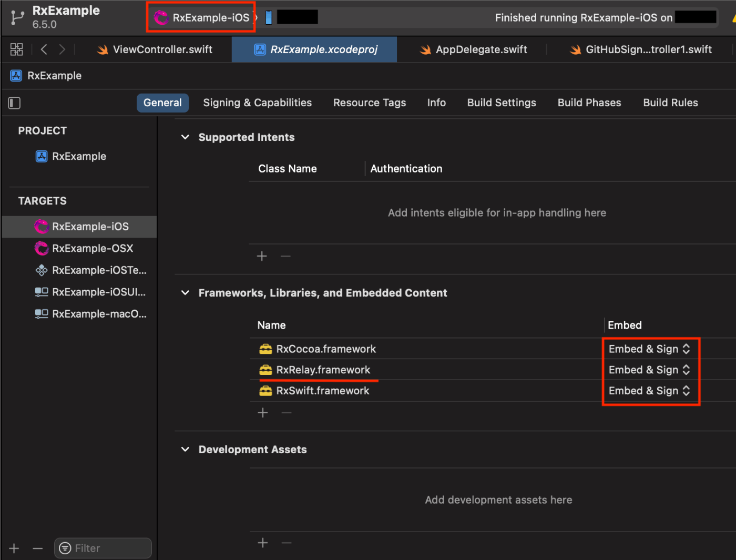The height and width of the screenshot is (560, 736).
Task: Toggle the project and targets list sidebar
Action: pyautogui.click(x=14, y=103)
